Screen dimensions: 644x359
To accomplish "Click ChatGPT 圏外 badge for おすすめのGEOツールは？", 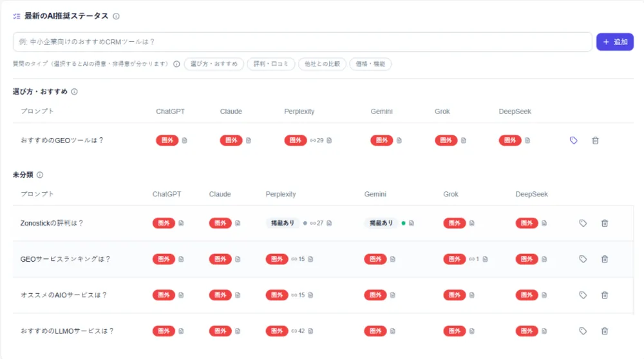I will 167,141.
